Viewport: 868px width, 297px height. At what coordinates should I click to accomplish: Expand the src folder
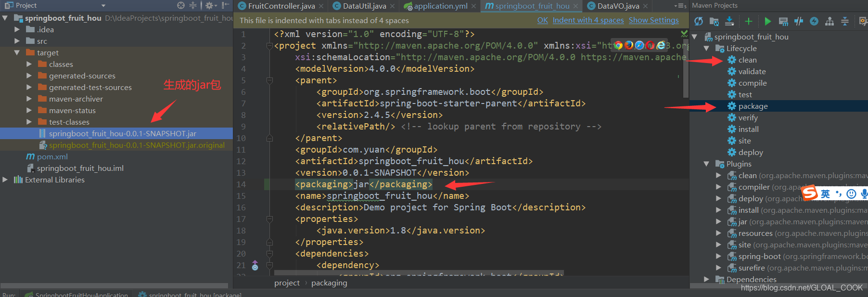coord(17,41)
